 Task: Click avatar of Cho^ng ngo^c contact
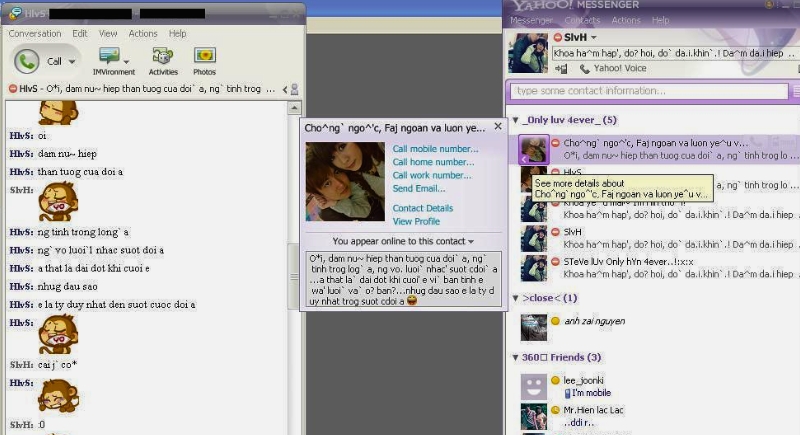pos(534,149)
